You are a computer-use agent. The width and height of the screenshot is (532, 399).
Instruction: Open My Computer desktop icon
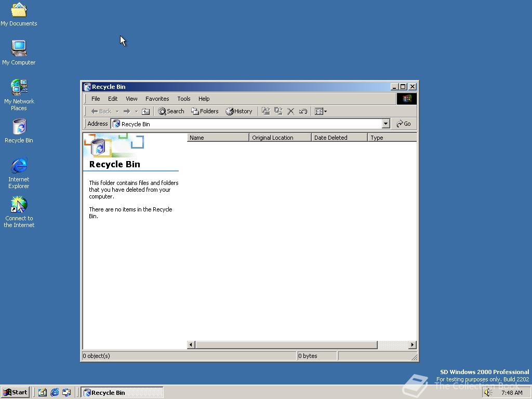(19, 52)
